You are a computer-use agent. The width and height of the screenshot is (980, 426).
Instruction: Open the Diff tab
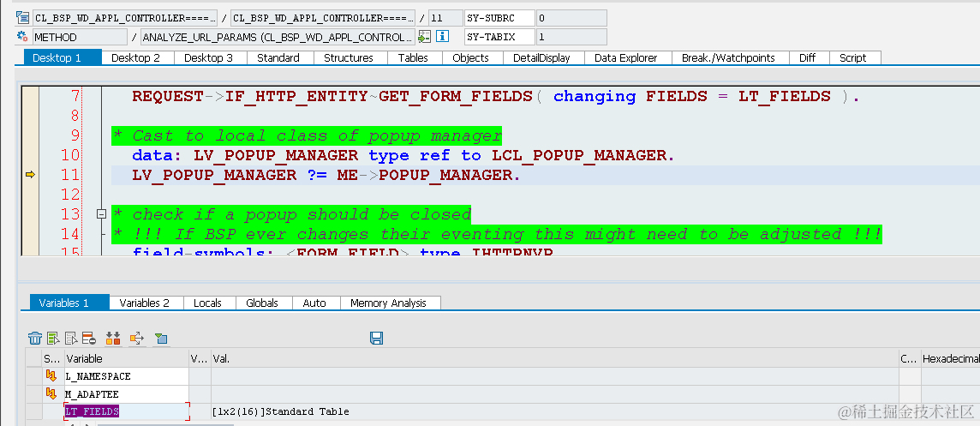pyautogui.click(x=808, y=57)
